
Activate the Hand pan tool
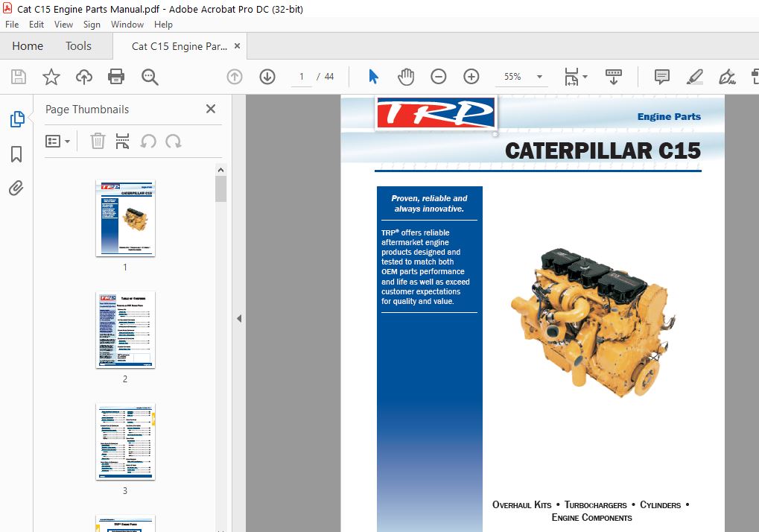(406, 77)
